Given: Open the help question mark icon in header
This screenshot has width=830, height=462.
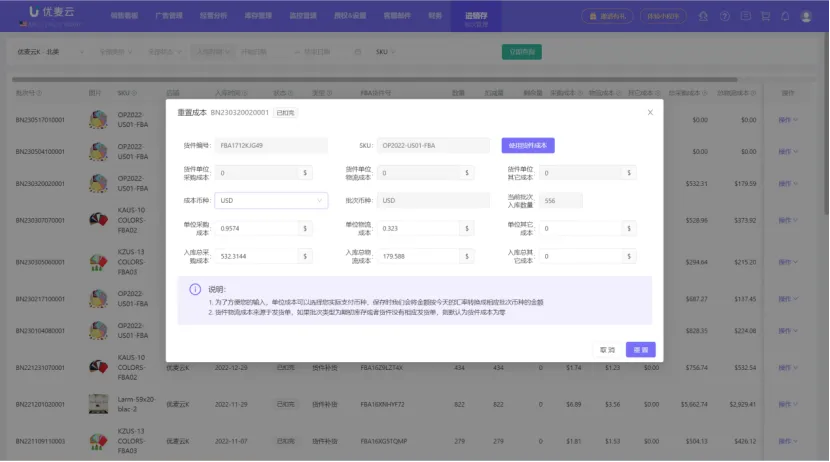Looking at the screenshot, I should click(725, 16).
